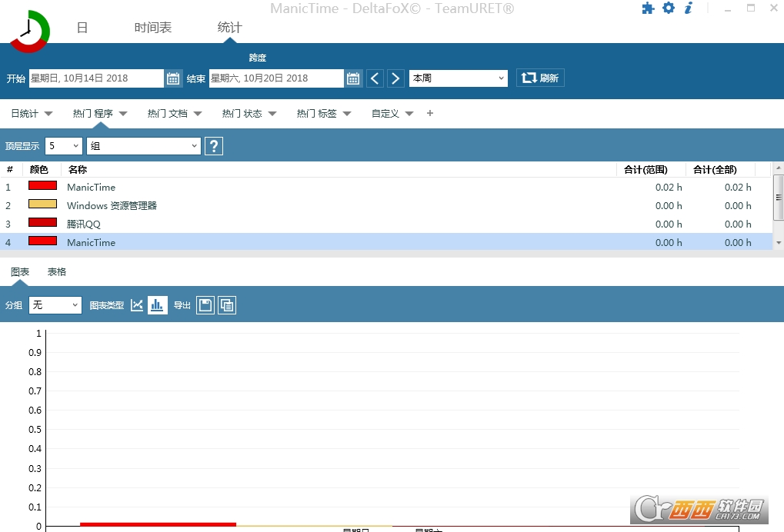This screenshot has height=532, width=784.
Task: Go to previous week with left arrow
Action: (x=375, y=78)
